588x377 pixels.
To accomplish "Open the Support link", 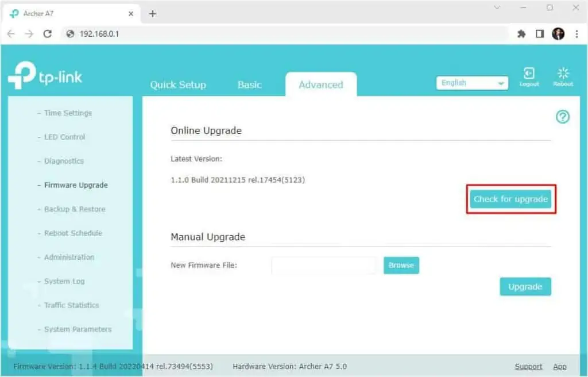I will [x=528, y=366].
